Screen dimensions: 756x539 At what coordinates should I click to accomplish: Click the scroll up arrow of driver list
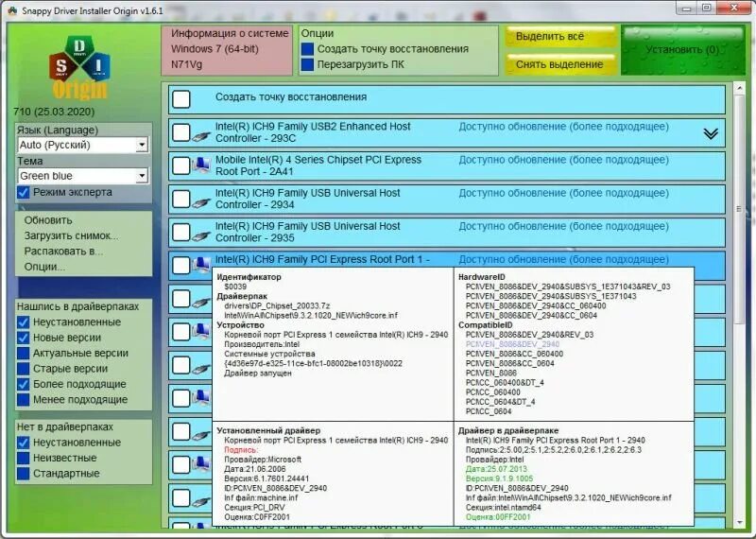click(739, 88)
